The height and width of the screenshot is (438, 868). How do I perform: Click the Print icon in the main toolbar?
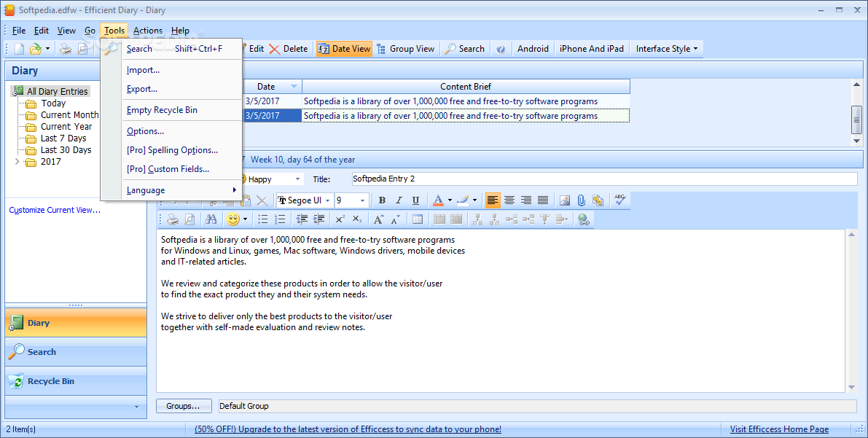pyautogui.click(x=66, y=49)
